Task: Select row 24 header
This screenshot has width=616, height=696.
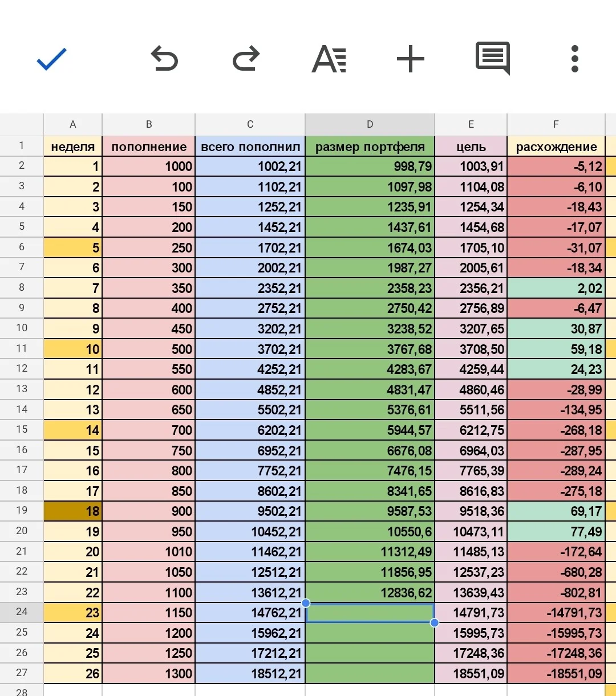Action: [x=22, y=612]
